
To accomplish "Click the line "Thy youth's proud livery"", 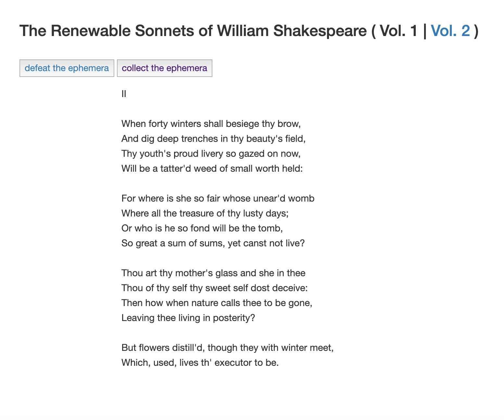I will [211, 154].
